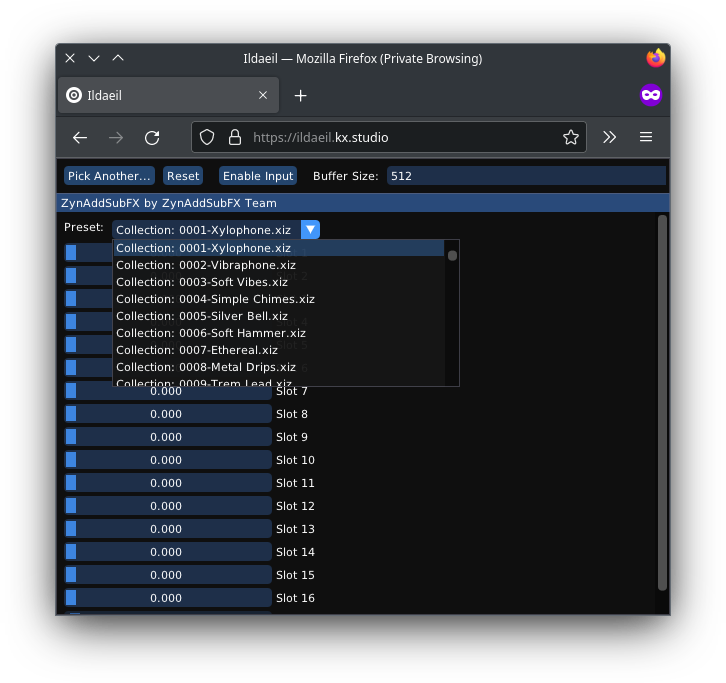Click the Slot 10 slider
The width and height of the screenshot is (726, 683).
[168, 460]
